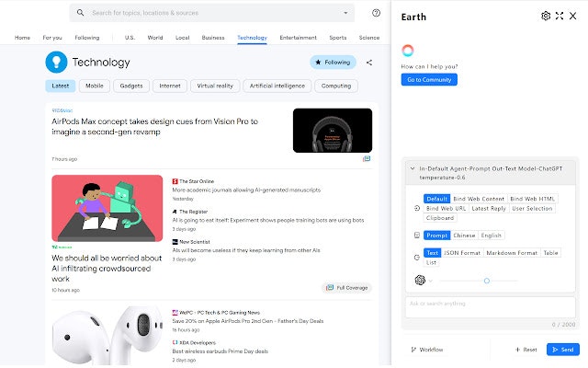
Task: Filter by Artificial intelligence chip
Action: (x=277, y=86)
